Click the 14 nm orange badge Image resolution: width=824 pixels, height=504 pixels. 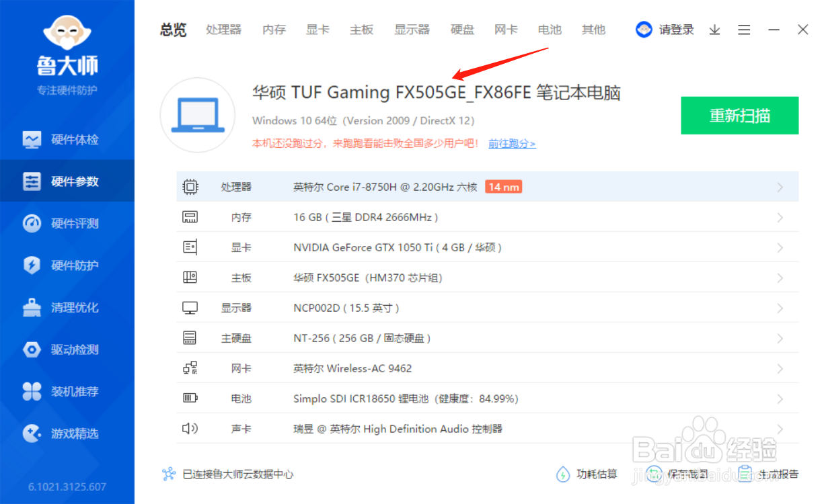(x=503, y=187)
